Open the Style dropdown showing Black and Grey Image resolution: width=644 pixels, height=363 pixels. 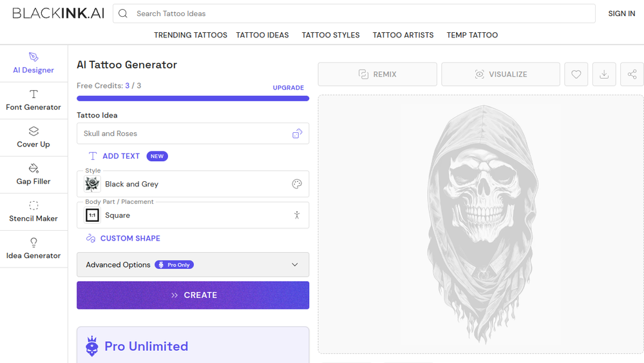click(x=193, y=184)
